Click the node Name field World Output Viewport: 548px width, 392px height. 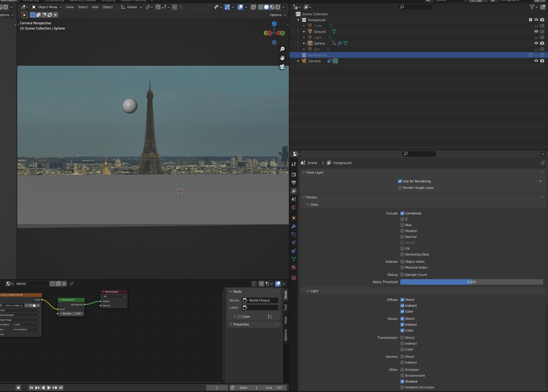tap(260, 300)
